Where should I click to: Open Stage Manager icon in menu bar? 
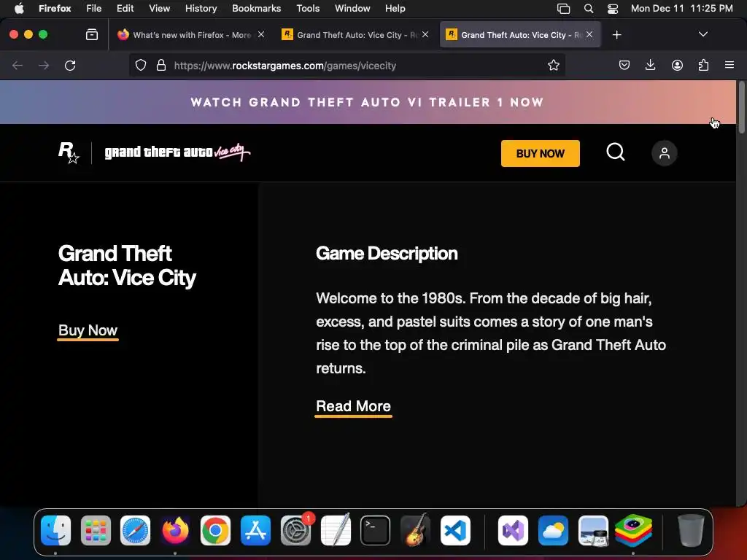click(x=563, y=8)
